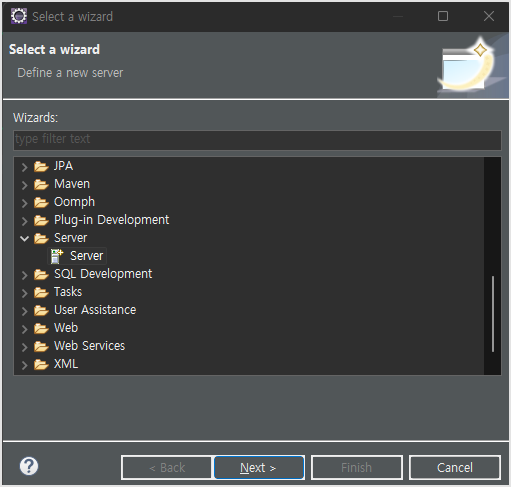Click the open Server folder icon

pyautogui.click(x=41, y=238)
